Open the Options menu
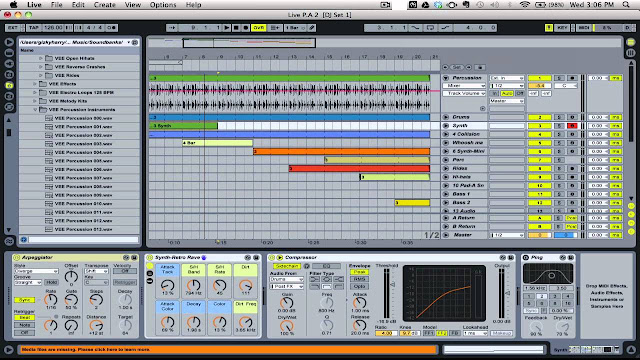The height and width of the screenshot is (360, 640). (163, 5)
